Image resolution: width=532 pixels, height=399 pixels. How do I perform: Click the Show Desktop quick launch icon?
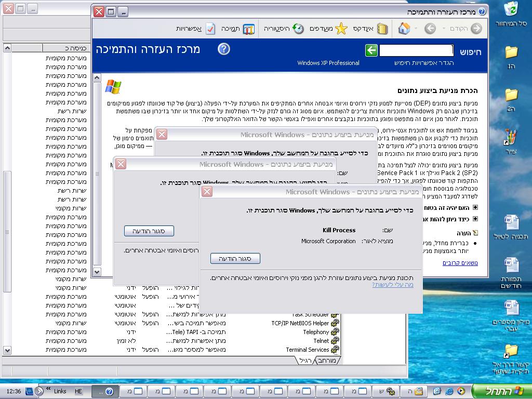point(436,391)
